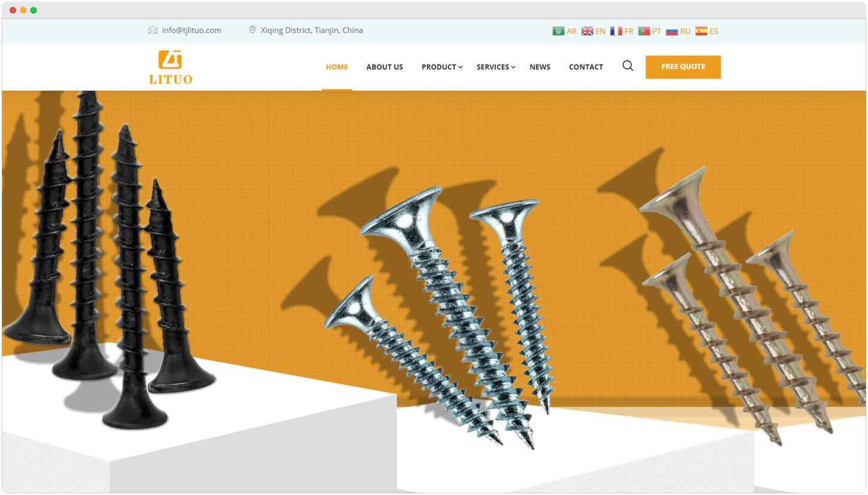Open the CONTACT page
The height and width of the screenshot is (495, 868).
tap(585, 67)
